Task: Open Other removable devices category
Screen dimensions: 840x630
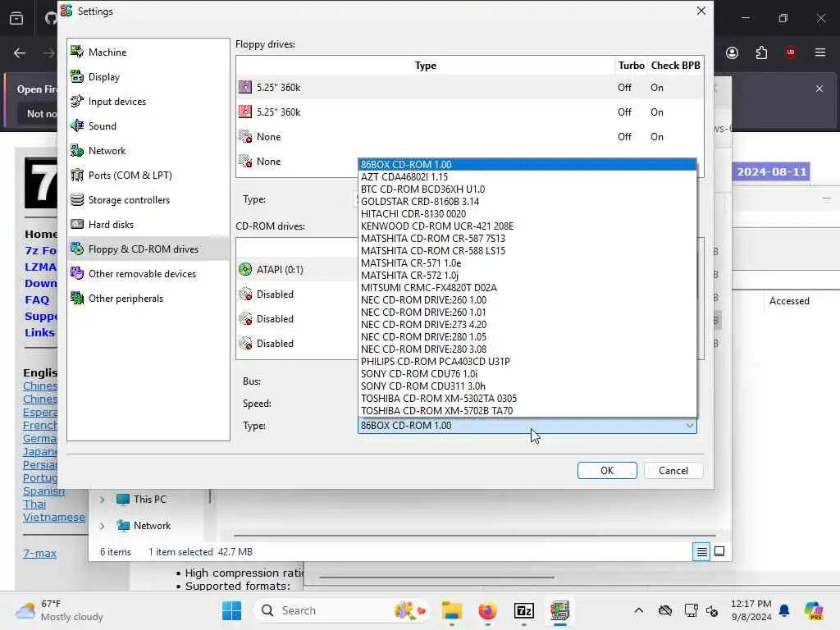Action: [148, 274]
